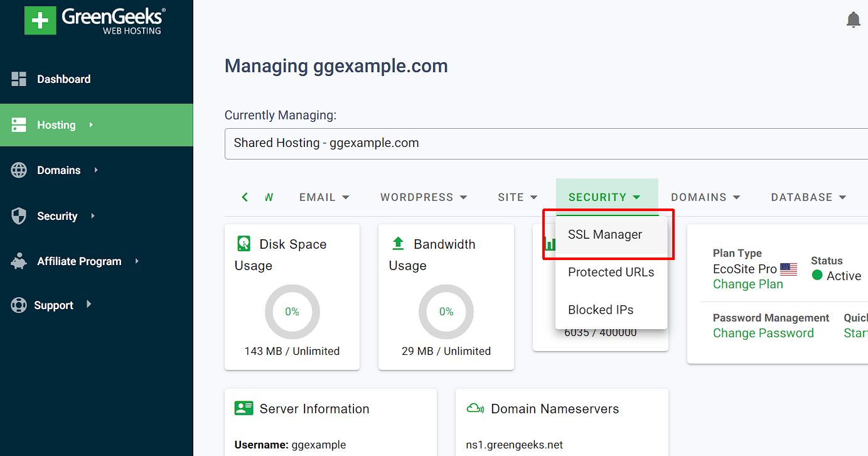Open the Currently Managing account dropdown
Screen dimensions: 868x456
pyautogui.click(x=546, y=143)
